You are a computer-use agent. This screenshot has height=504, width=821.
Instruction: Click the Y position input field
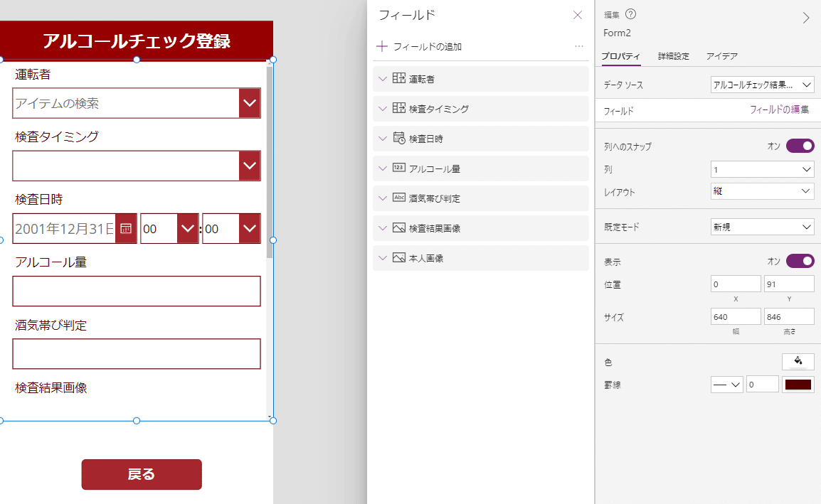click(x=789, y=284)
